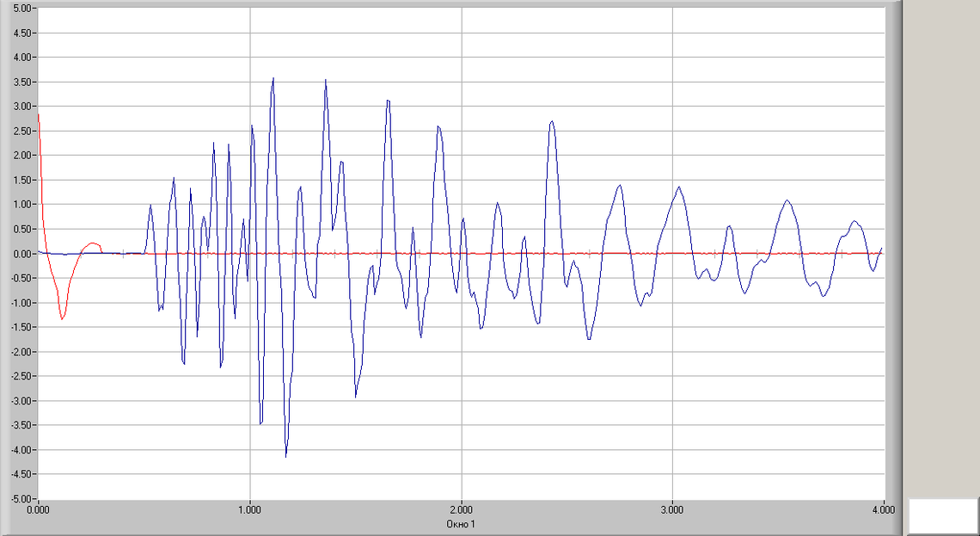
Task: Click the x-axis start label 0.000
Action: point(39,510)
